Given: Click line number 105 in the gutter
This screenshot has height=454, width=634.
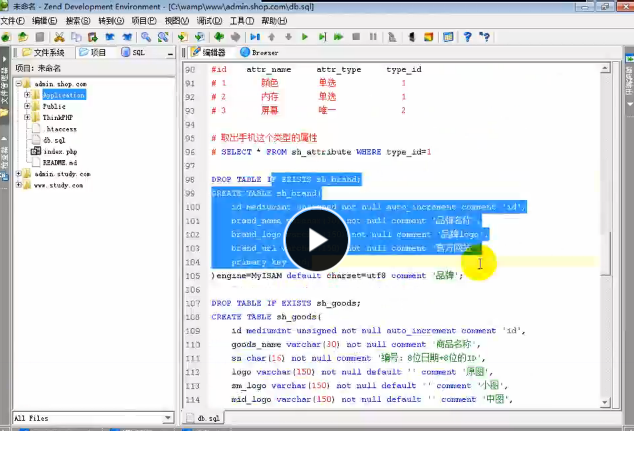Looking at the screenshot, I should (193, 276).
